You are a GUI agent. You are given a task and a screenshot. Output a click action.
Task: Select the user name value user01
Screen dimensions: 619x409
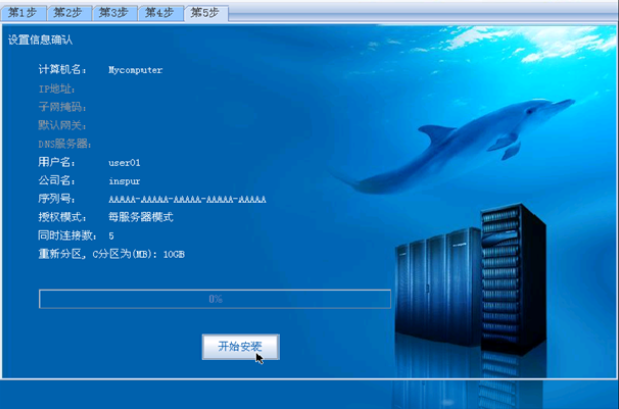click(x=124, y=162)
